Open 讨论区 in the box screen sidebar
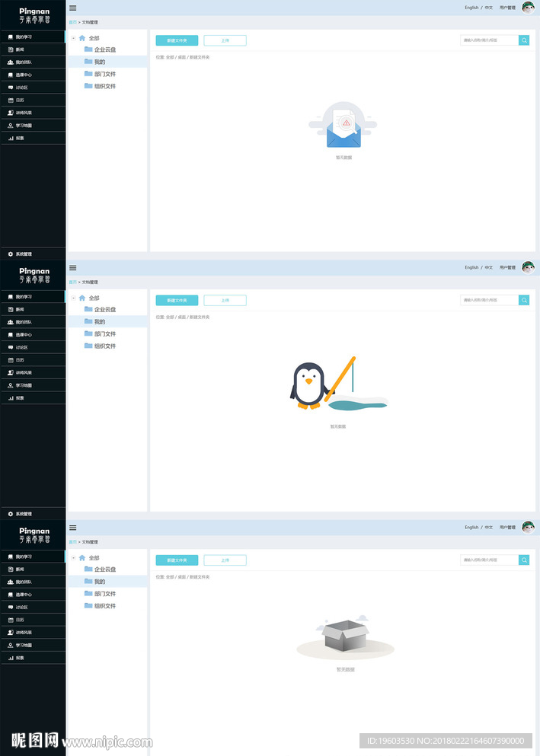 click(32, 607)
